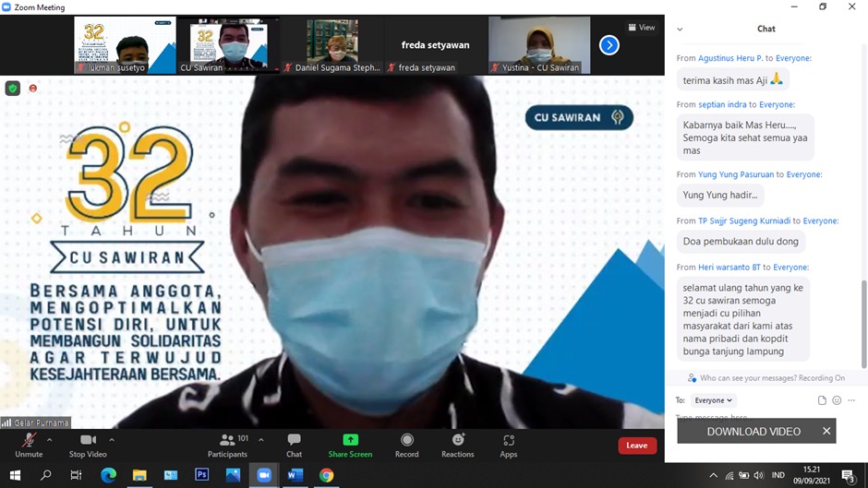Click message 'Yung Yung hadir...'
The image size is (868, 488).
pyautogui.click(x=720, y=195)
